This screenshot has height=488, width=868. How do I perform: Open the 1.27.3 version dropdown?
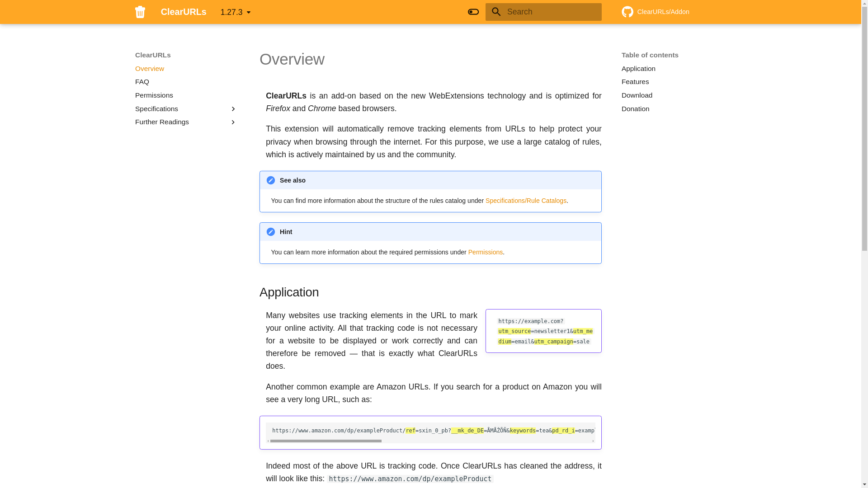point(236,12)
